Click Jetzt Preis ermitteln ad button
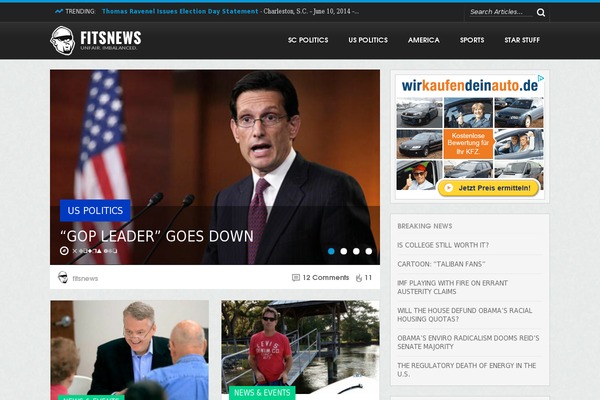 [x=489, y=188]
